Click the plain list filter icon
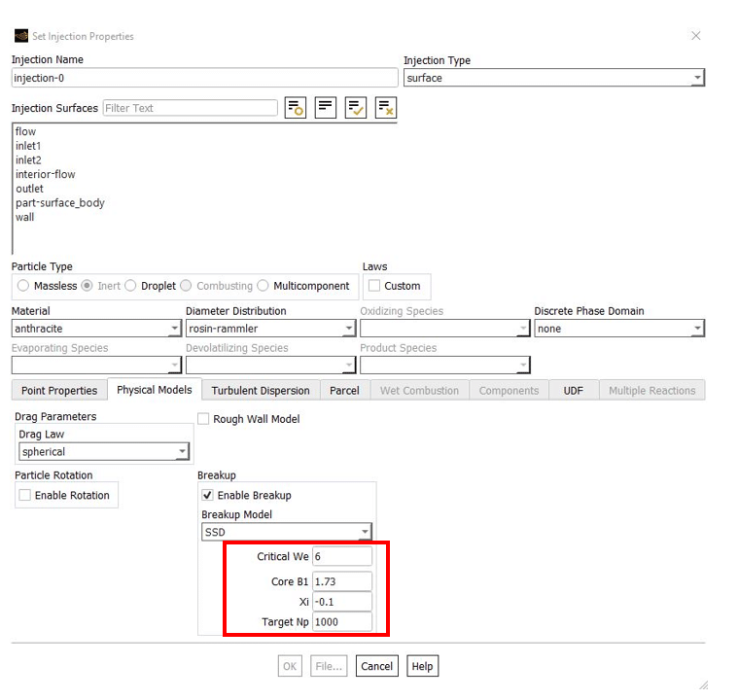The image size is (738, 700). (326, 108)
